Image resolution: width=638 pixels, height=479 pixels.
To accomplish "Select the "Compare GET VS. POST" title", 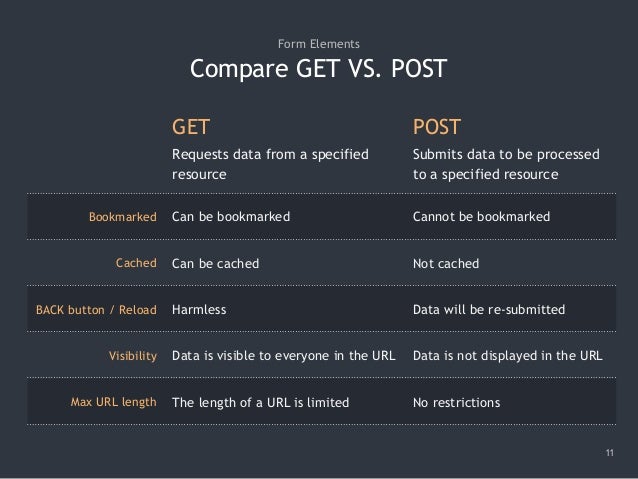I will click(318, 70).
